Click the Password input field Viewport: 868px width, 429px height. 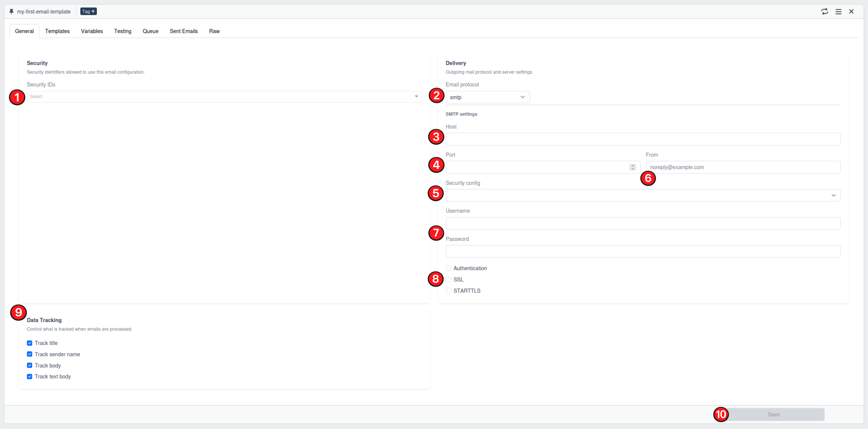click(643, 252)
